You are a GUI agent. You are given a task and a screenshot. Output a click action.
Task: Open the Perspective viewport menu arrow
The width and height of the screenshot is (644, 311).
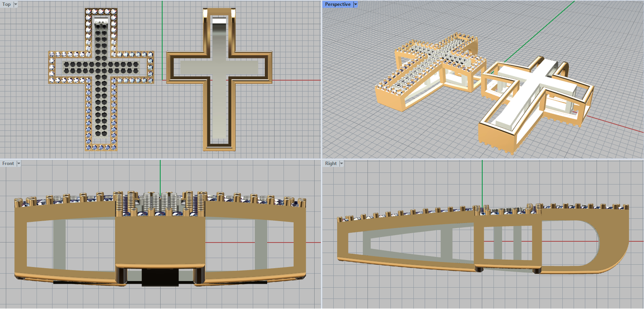coord(355,4)
